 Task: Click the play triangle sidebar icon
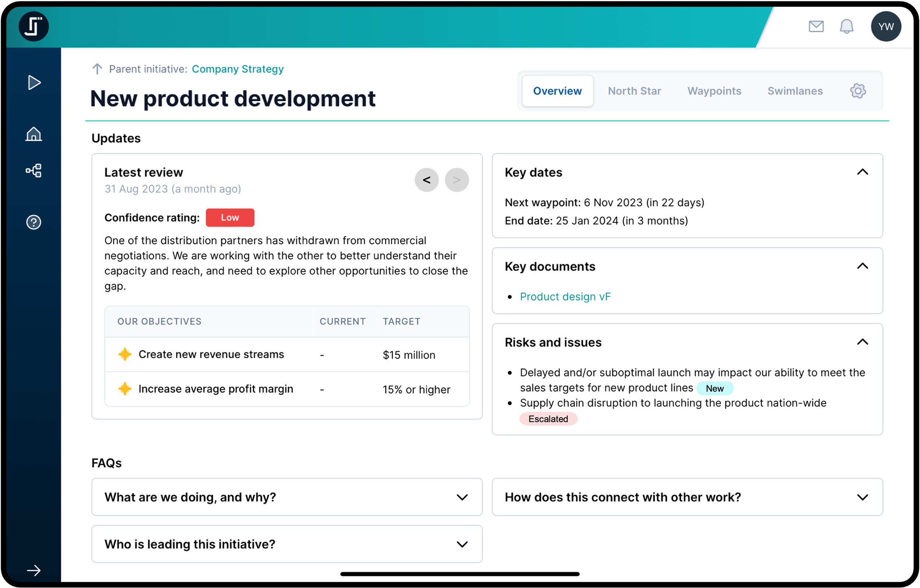coord(34,82)
